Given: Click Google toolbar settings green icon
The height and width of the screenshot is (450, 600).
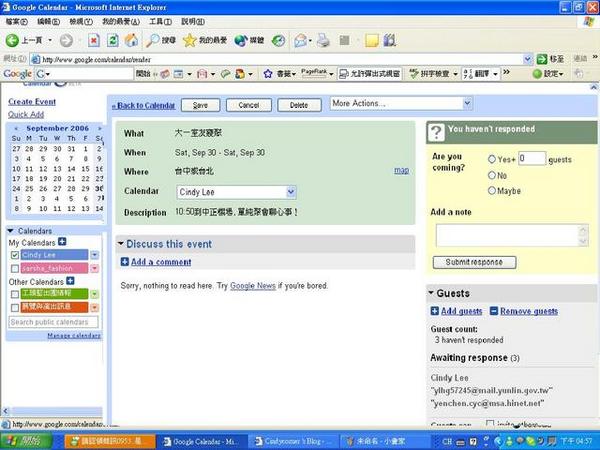Looking at the screenshot, I should coord(538,73).
